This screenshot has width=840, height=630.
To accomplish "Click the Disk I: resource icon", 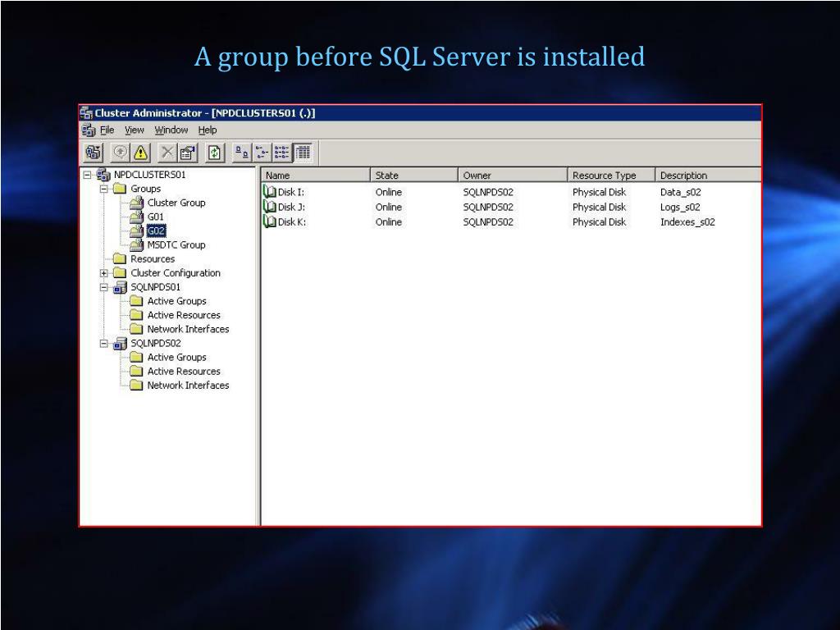I will pyautogui.click(x=270, y=192).
